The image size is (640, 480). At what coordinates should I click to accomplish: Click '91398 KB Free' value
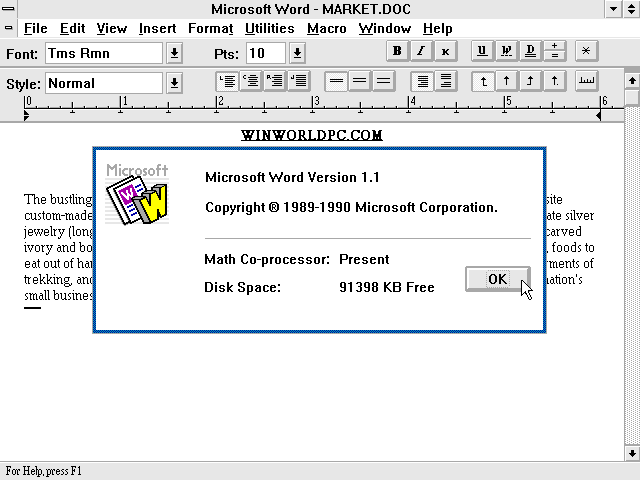pyautogui.click(x=387, y=287)
